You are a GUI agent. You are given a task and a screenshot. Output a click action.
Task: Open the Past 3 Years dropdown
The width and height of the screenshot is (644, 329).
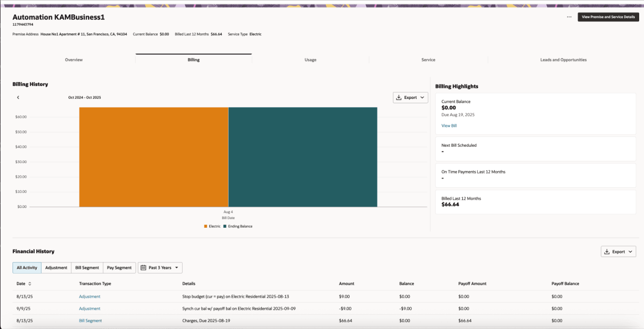click(x=161, y=267)
